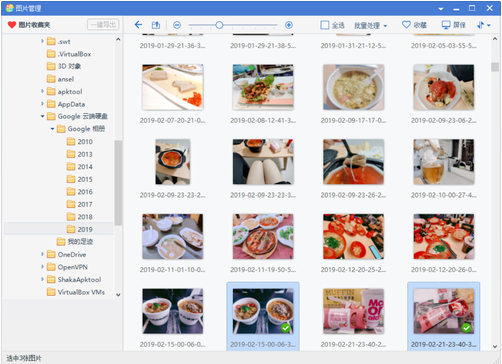Image resolution: width=502 pixels, height=364 pixels.
Task: Select photo thumbnail 2019-02-07-20-21-0
Action: [173, 87]
